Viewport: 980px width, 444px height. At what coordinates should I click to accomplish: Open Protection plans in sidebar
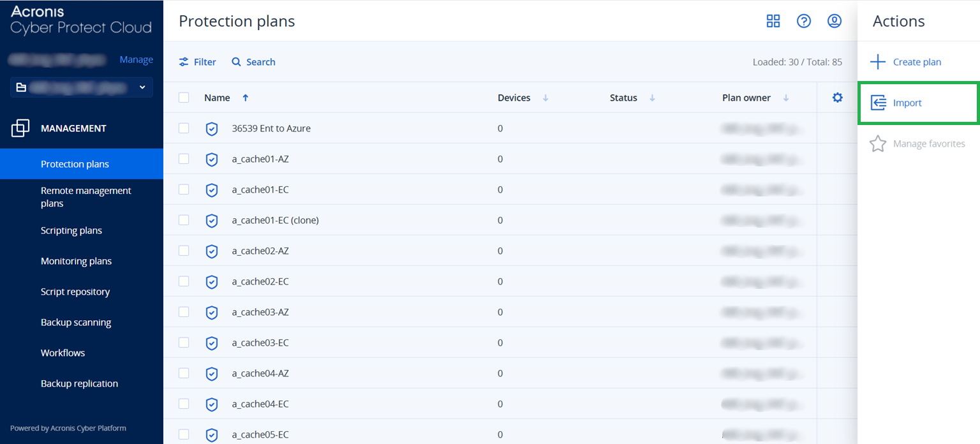(82, 164)
